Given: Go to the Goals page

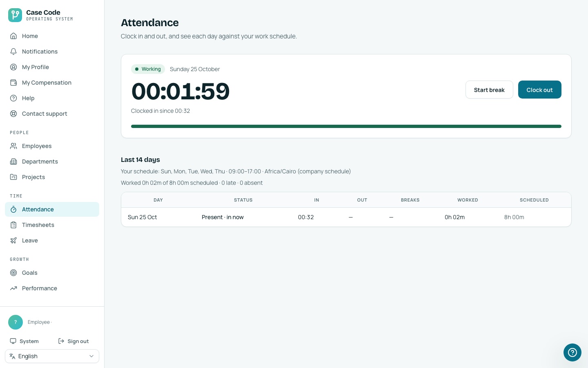Looking at the screenshot, I should pyautogui.click(x=52, y=273).
